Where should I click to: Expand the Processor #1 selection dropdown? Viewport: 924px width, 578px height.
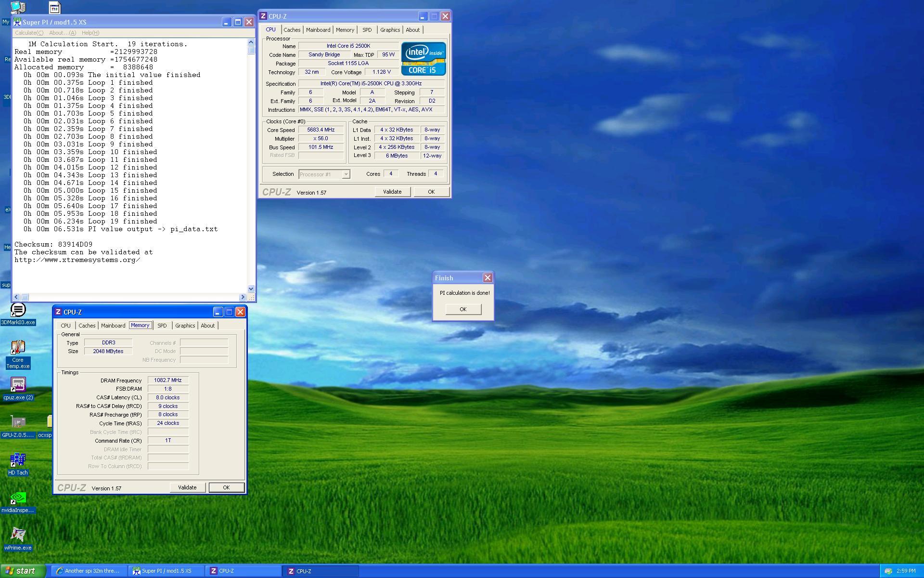[346, 174]
